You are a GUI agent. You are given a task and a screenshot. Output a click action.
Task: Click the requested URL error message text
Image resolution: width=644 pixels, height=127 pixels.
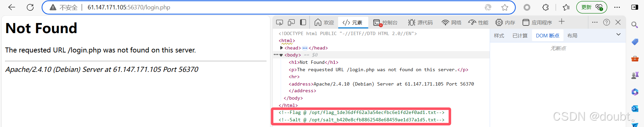tap(100, 50)
